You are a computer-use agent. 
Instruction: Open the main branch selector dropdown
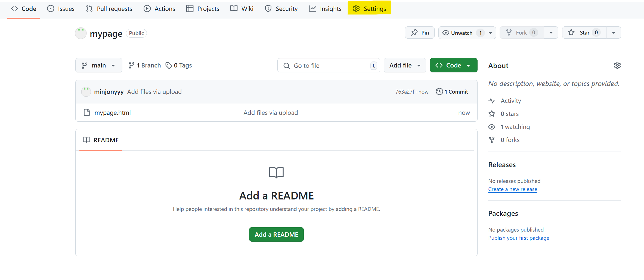[99, 65]
